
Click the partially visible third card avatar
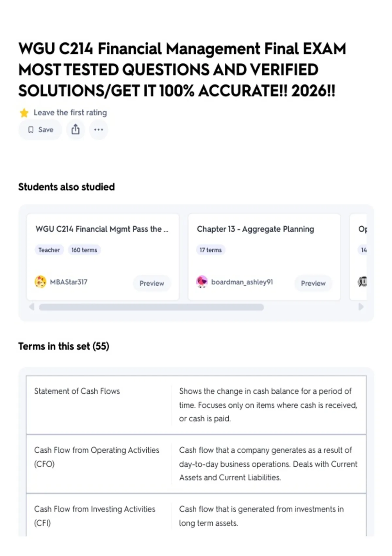[x=363, y=282]
